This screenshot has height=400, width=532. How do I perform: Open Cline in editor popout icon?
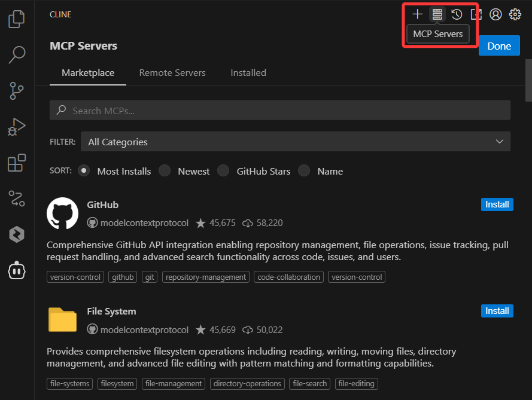coord(476,14)
